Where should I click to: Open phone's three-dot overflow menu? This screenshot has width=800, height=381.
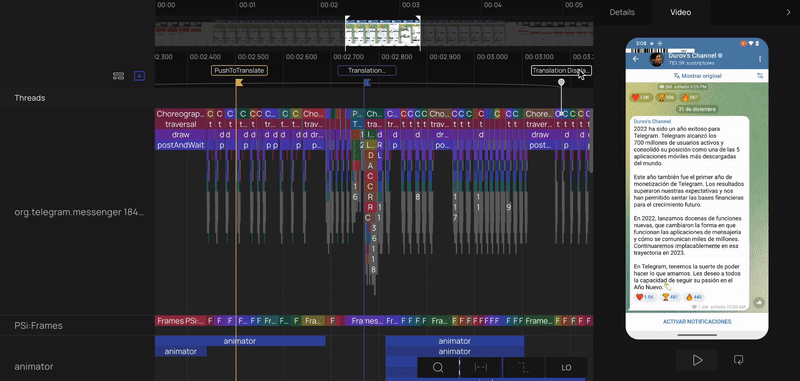760,59
